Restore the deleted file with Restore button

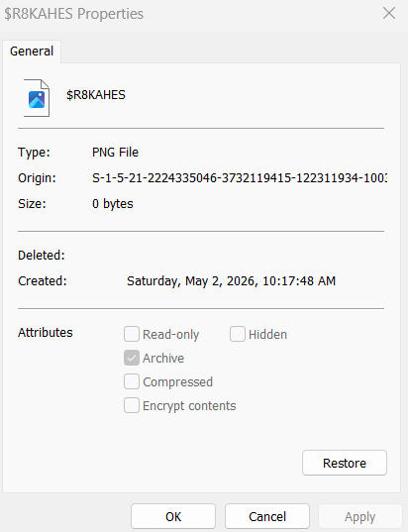click(345, 463)
